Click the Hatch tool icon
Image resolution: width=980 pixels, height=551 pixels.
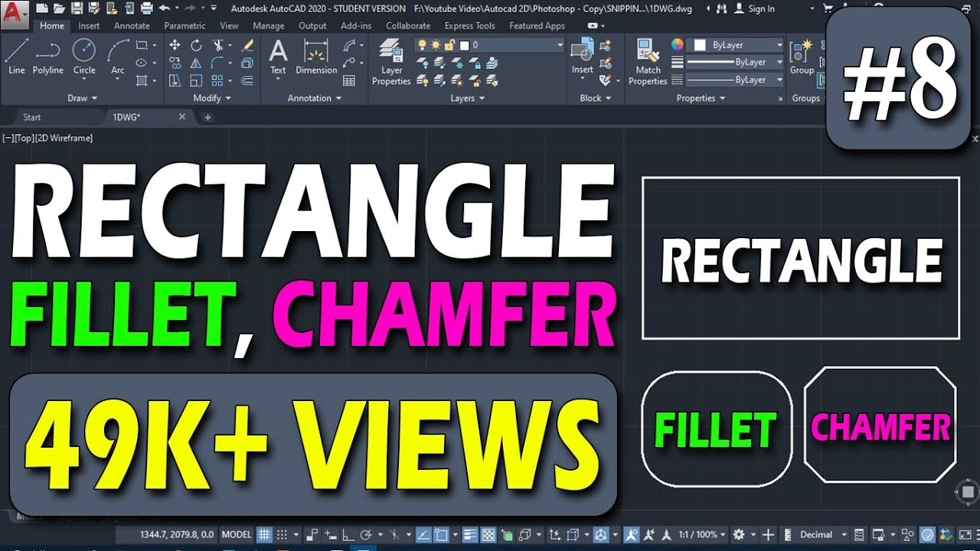pos(142,80)
